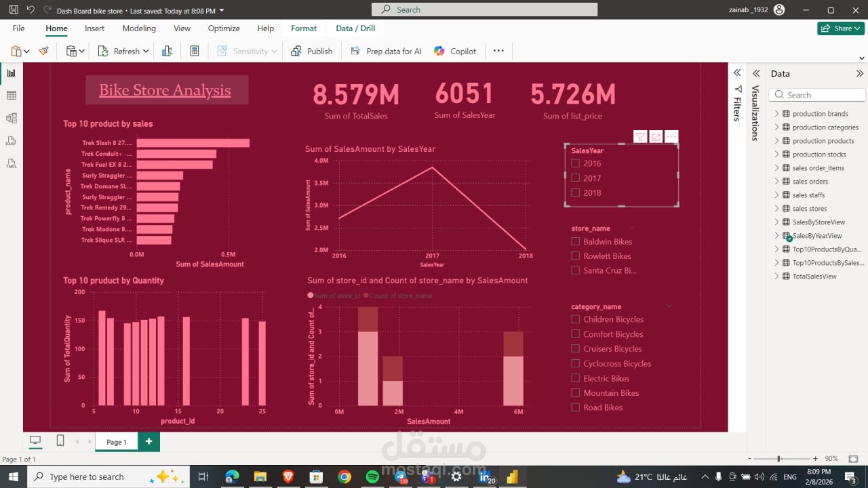This screenshot has height=488, width=868.
Task: Open the Format menu
Action: pos(304,28)
